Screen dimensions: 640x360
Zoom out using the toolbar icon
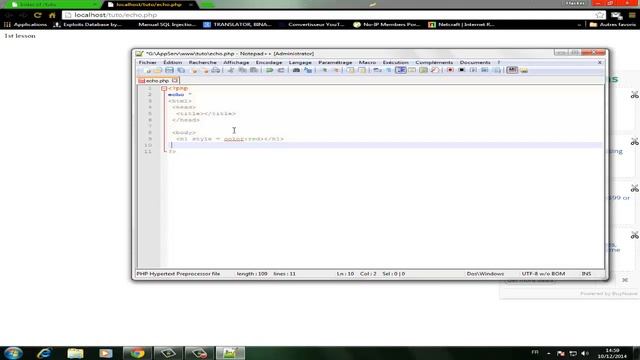click(x=336, y=70)
